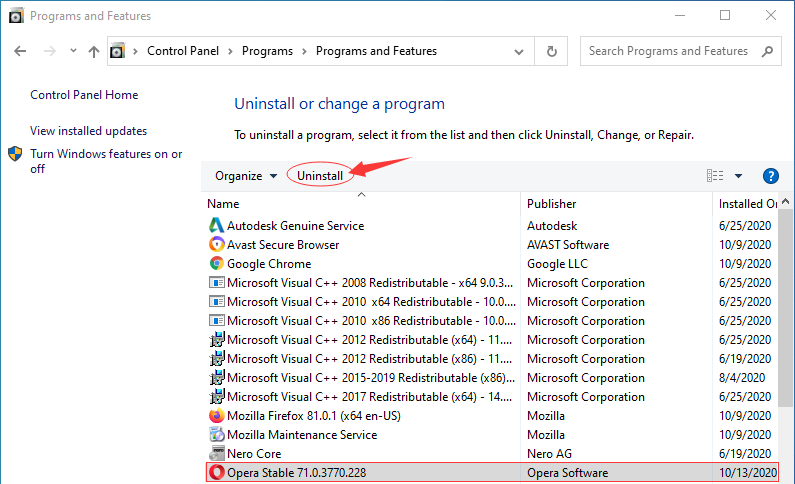The height and width of the screenshot is (484, 795).
Task: Open the Organize dropdown menu
Action: click(246, 176)
